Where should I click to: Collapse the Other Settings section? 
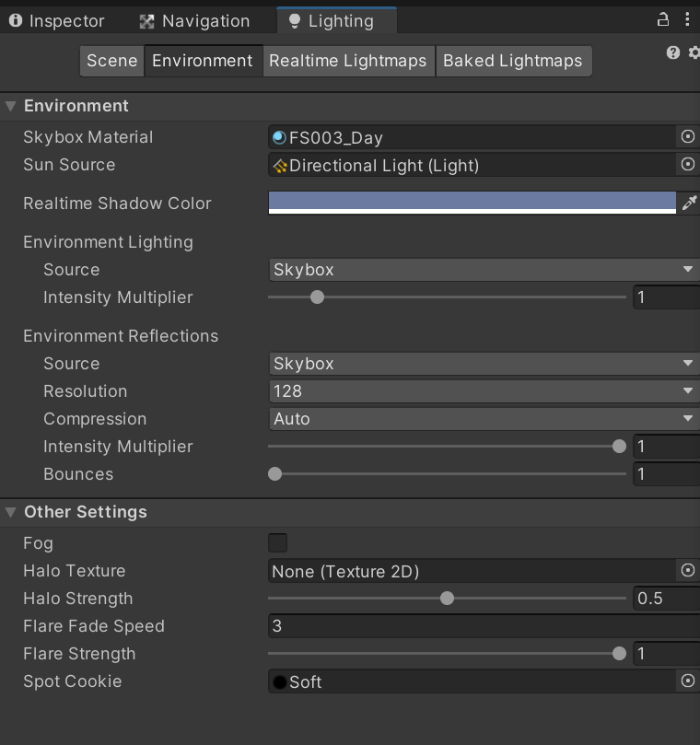(x=10, y=512)
